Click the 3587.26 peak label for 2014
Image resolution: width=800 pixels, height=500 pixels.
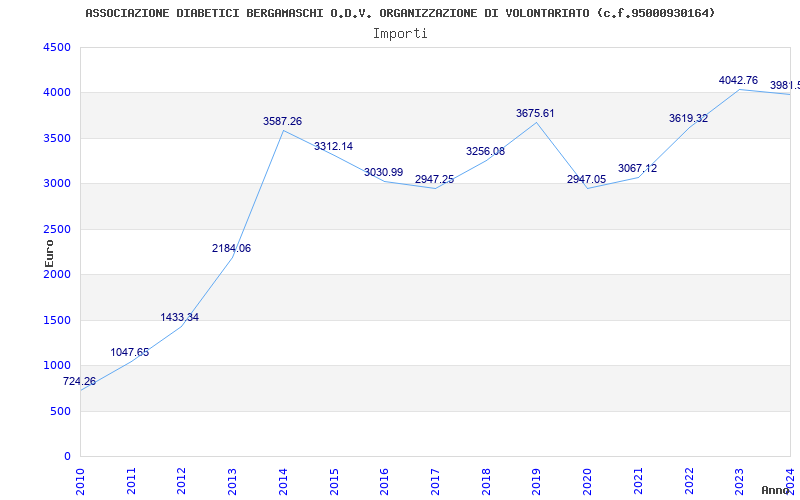(282, 121)
